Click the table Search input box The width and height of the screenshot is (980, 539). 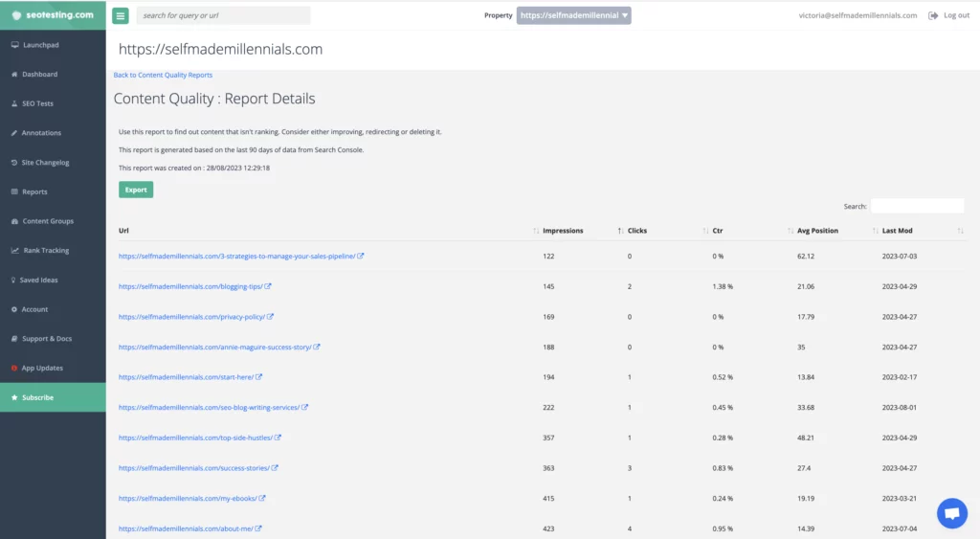coord(917,207)
